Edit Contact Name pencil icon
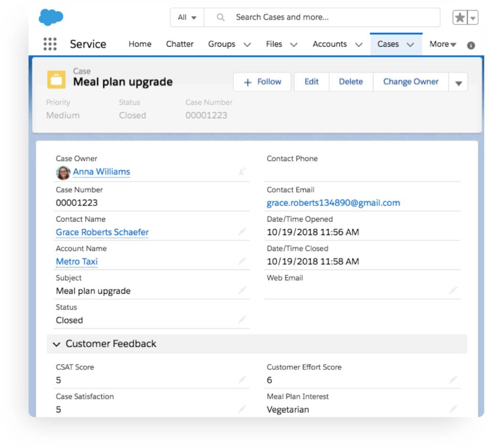Viewport: 489px width, 448px height. [x=242, y=231]
